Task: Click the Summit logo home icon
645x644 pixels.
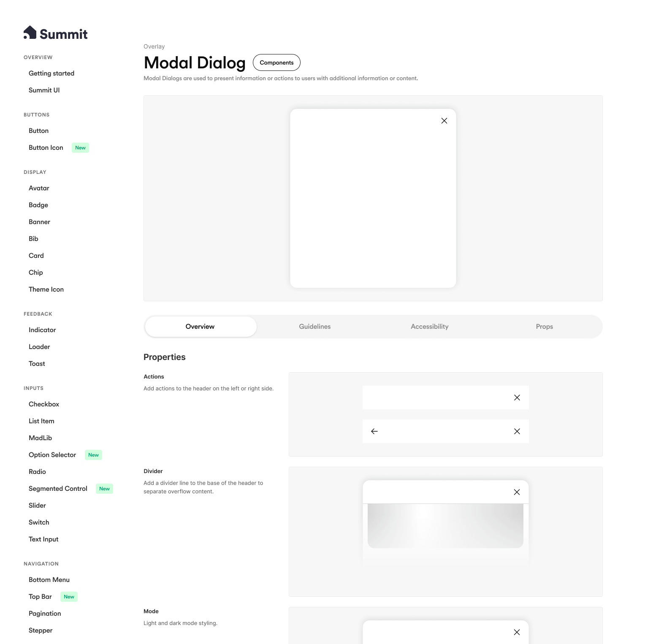Action: click(x=30, y=32)
